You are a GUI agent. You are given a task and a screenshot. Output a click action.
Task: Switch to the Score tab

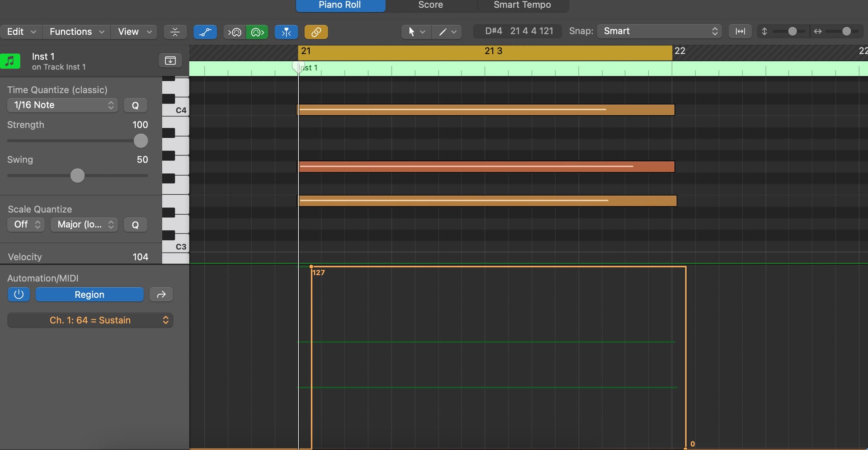430,5
